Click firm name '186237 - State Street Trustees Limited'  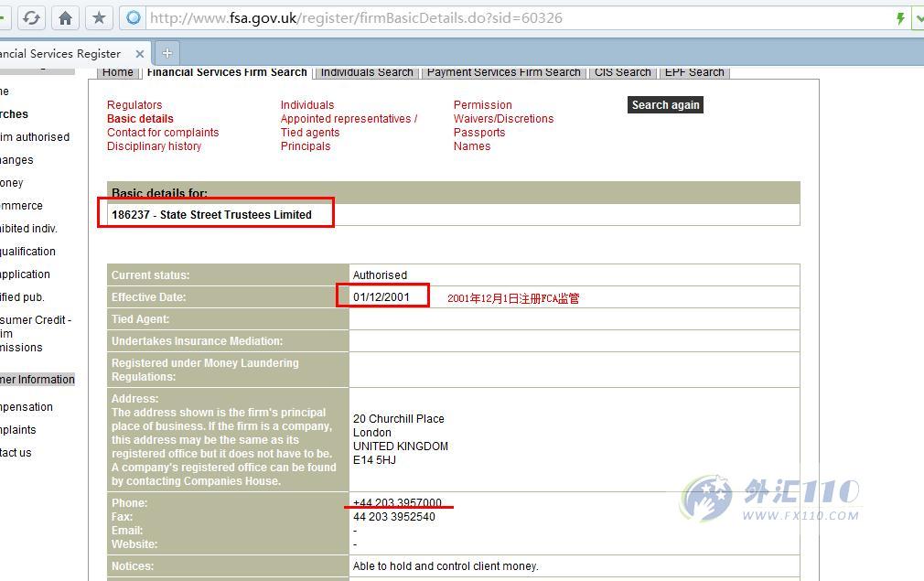(211, 215)
